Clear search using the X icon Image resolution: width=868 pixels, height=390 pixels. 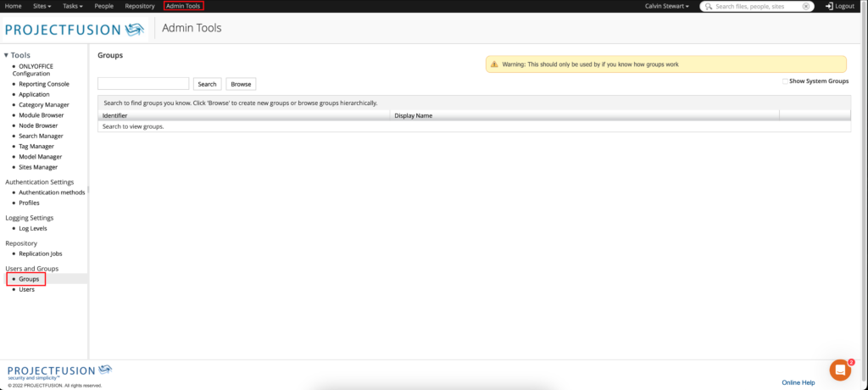[x=806, y=6]
